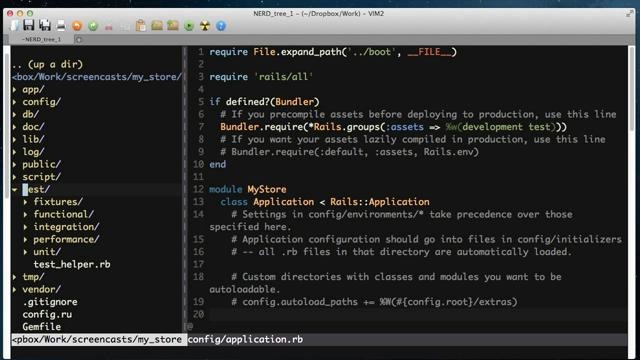Image resolution: width=640 pixels, height=360 pixels.
Task: Expand the unit/ subfolder arrow
Action: (x=26, y=252)
